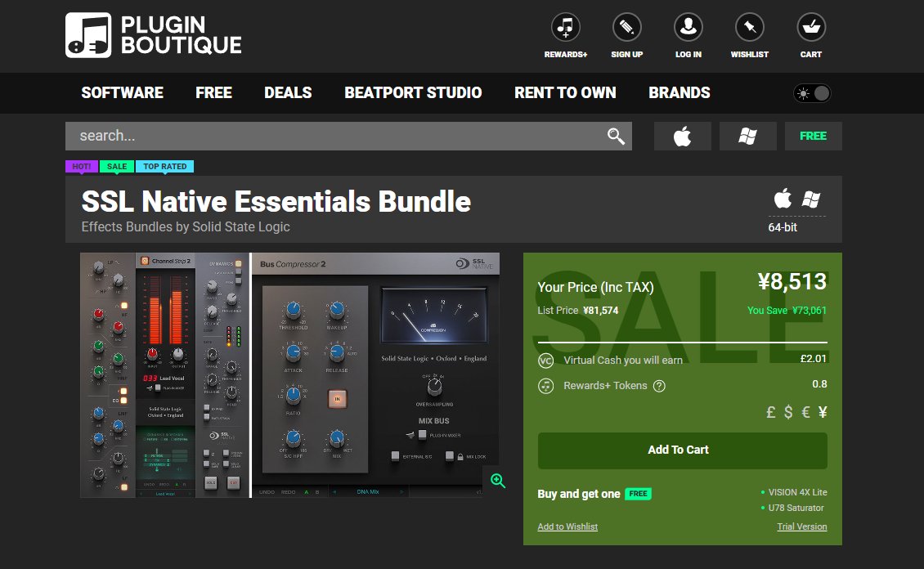Switch currency to yen (¥)
This screenshot has height=569, width=924.
[x=823, y=412]
